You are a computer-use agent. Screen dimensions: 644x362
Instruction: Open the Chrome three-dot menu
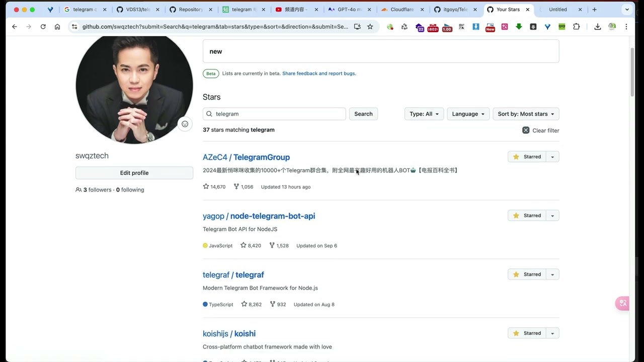tap(626, 27)
